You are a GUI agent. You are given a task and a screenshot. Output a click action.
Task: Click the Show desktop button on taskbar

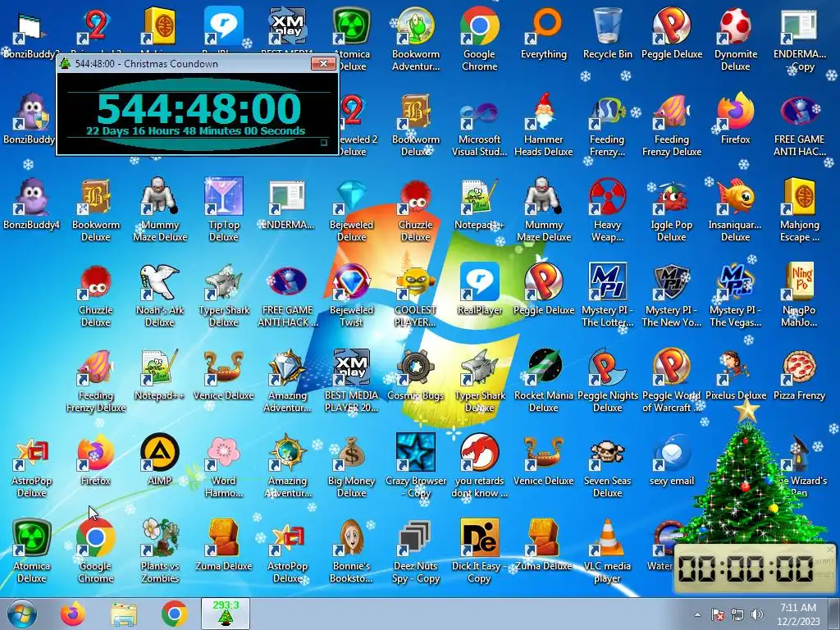(x=835, y=614)
